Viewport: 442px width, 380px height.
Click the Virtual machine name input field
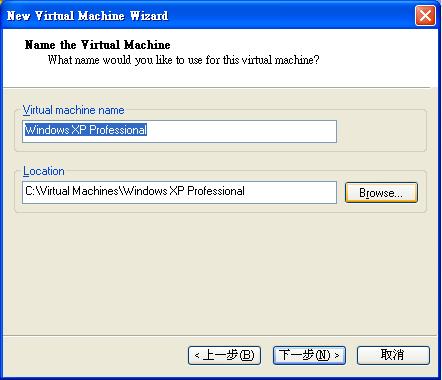[179, 131]
